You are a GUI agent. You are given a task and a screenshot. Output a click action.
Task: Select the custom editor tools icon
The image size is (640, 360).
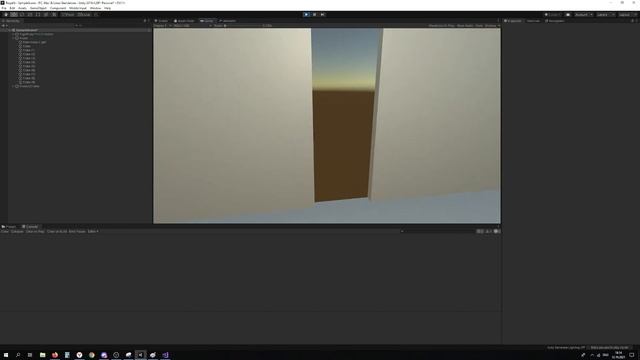[x=54, y=15]
